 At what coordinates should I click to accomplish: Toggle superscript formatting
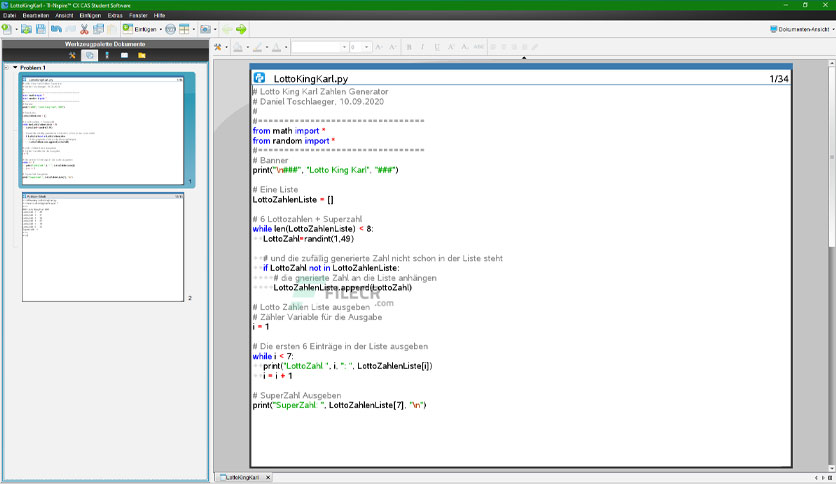[x=451, y=47]
